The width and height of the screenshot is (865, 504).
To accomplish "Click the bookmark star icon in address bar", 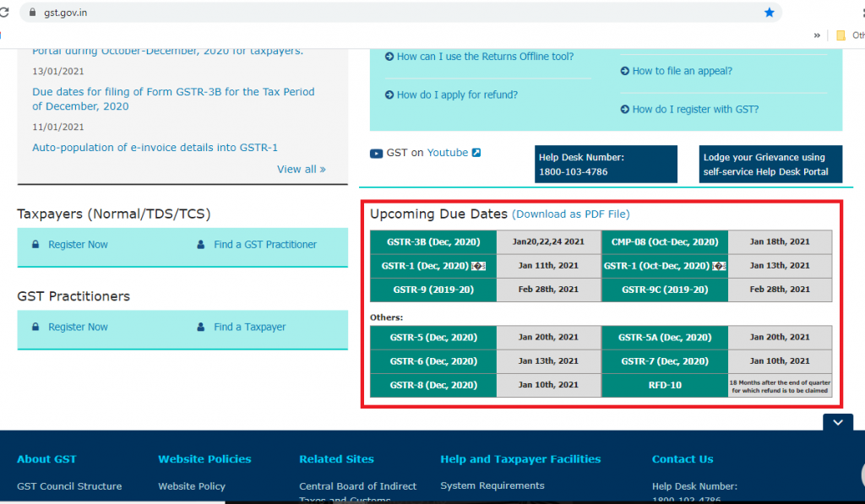I will (769, 13).
